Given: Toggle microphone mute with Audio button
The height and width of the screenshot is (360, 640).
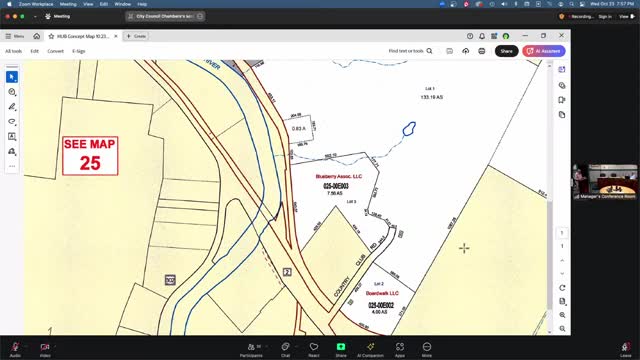Looking at the screenshot, I should [15, 349].
